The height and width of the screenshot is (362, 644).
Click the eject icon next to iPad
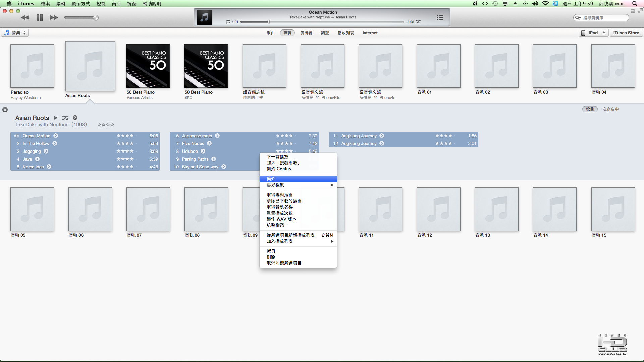coord(604,33)
